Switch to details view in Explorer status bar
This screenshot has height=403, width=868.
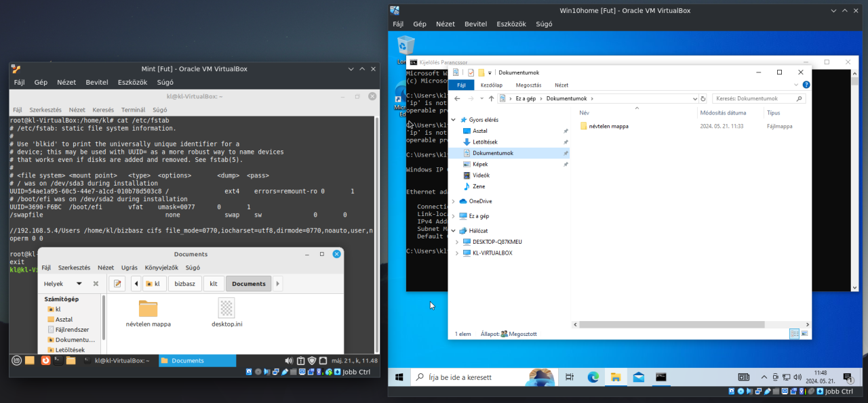click(794, 333)
